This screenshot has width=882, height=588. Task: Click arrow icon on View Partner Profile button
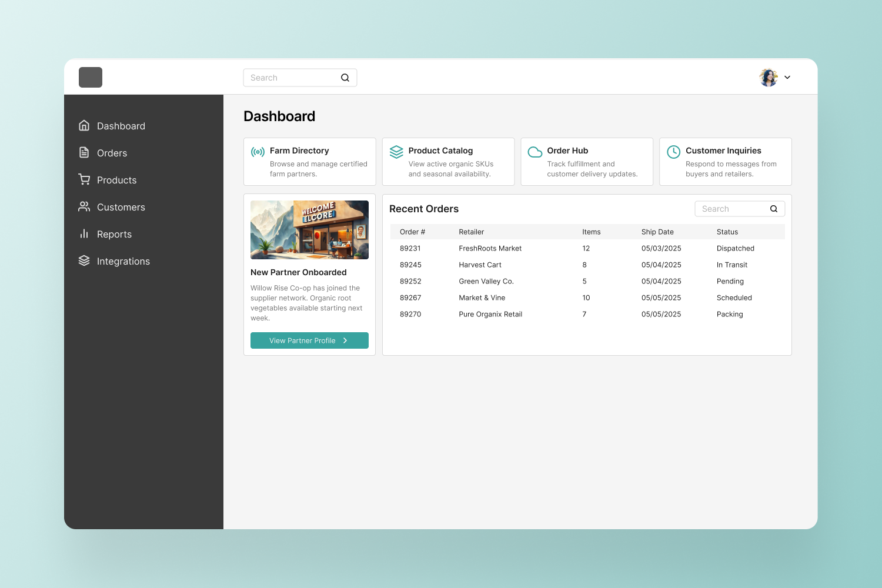(345, 340)
